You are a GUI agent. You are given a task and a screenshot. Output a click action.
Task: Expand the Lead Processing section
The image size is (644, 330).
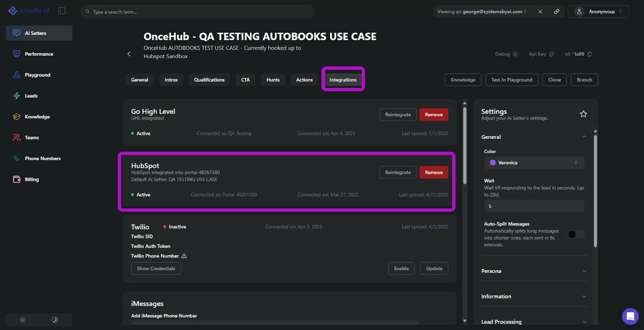pos(534,322)
